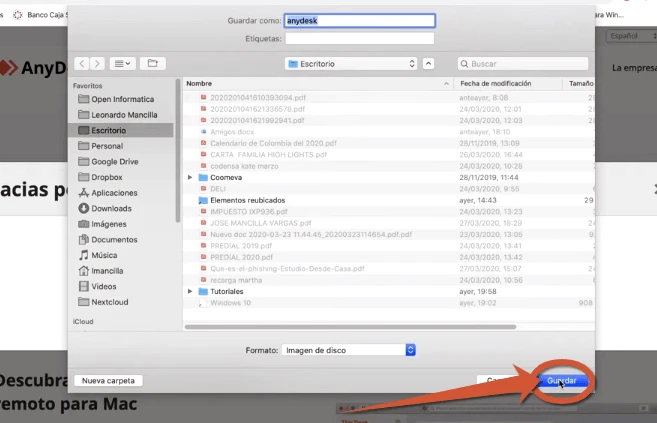Screen dimensions: 657x423
Task: Collapse the dialog with the chevron button
Action: pyautogui.click(x=429, y=63)
